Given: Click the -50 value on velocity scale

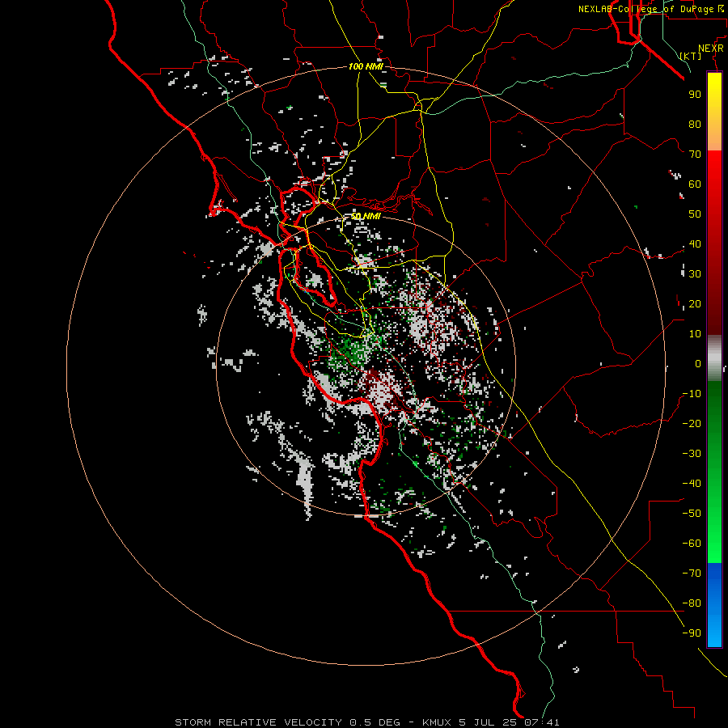Looking at the screenshot, I should tap(692, 514).
